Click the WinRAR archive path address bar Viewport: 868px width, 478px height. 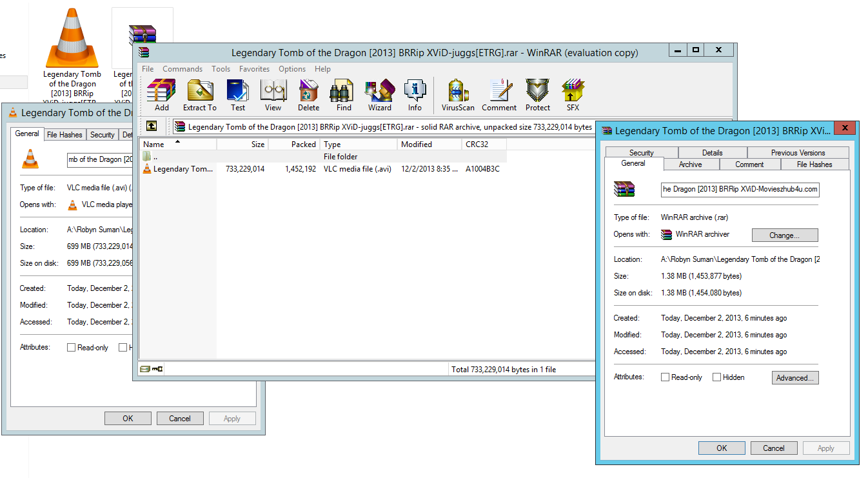[x=383, y=127]
